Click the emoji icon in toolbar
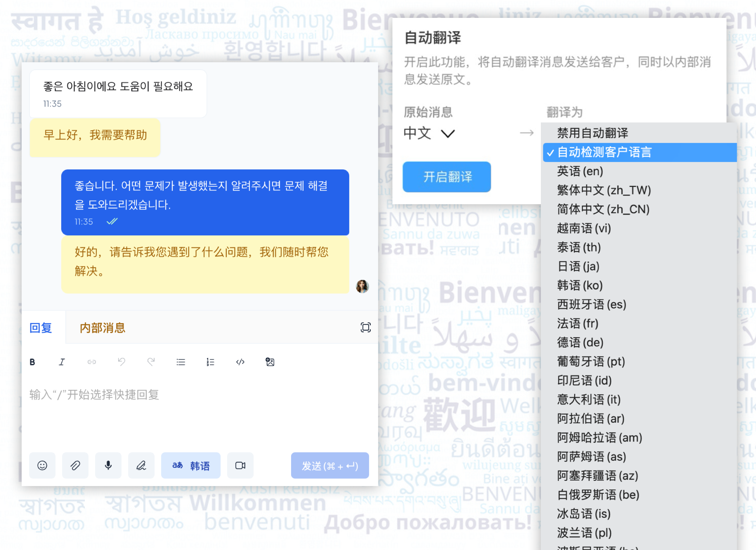This screenshot has width=756, height=550. tap(42, 466)
